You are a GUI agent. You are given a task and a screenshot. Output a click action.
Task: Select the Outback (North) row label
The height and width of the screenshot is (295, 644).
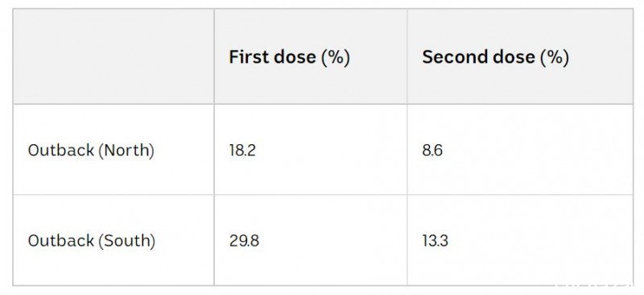pos(91,150)
